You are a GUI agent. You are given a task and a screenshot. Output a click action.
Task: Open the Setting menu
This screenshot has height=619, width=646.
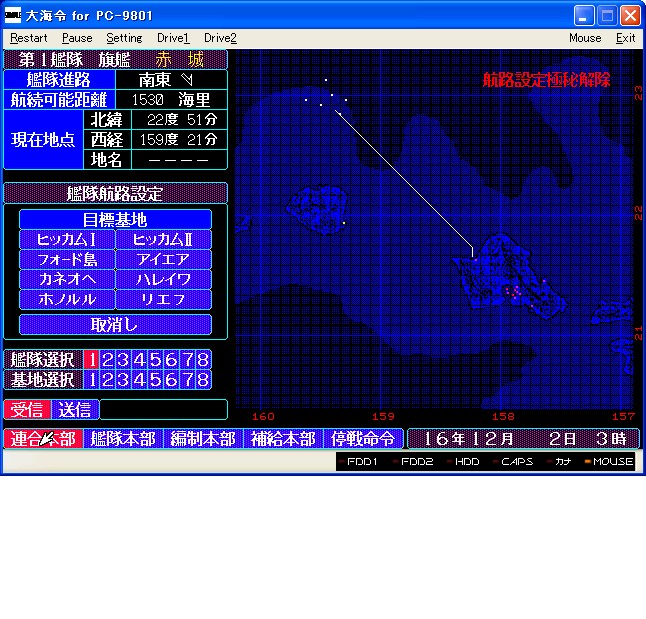(x=124, y=38)
